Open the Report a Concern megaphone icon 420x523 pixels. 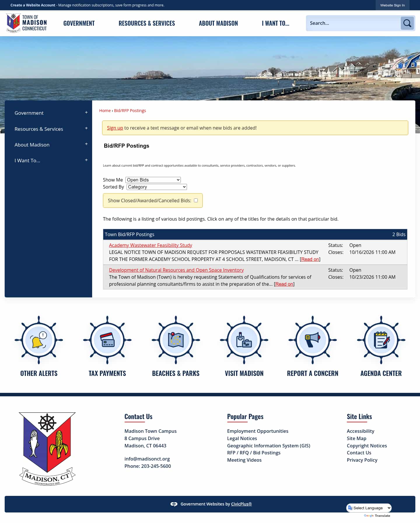coord(313,340)
